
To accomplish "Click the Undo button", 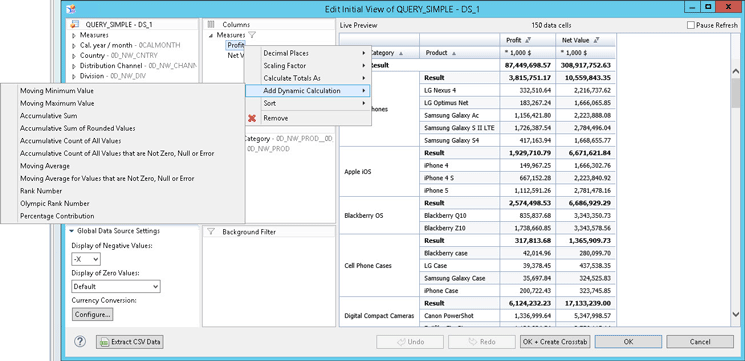I will pos(410,342).
